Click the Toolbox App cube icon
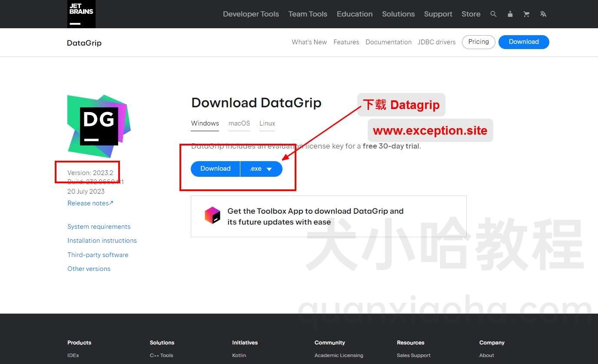 pos(213,215)
